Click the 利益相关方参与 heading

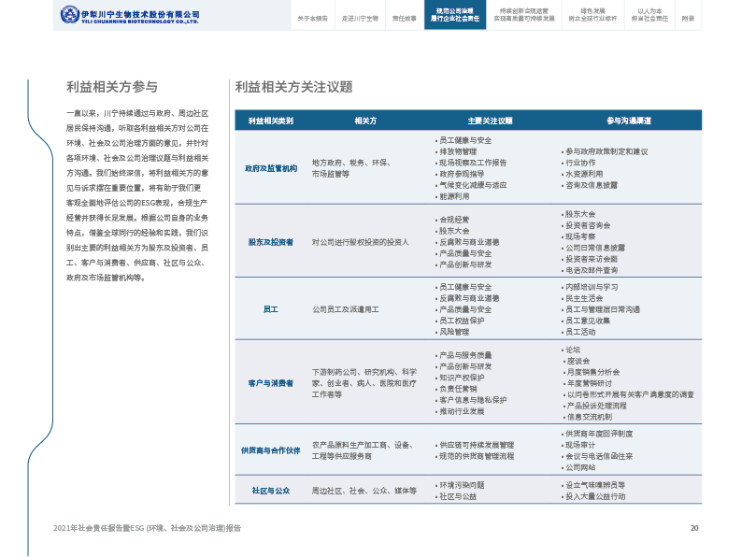pyautogui.click(x=112, y=87)
